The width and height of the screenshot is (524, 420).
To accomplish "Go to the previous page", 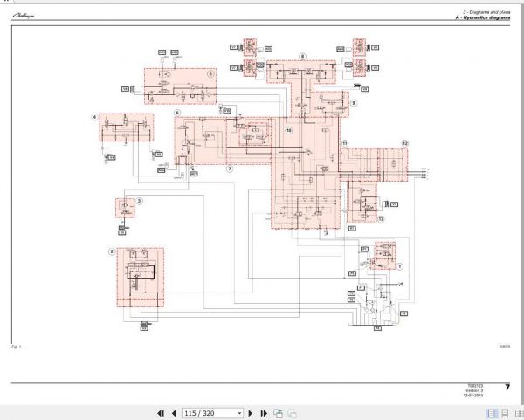I will click(174, 413).
